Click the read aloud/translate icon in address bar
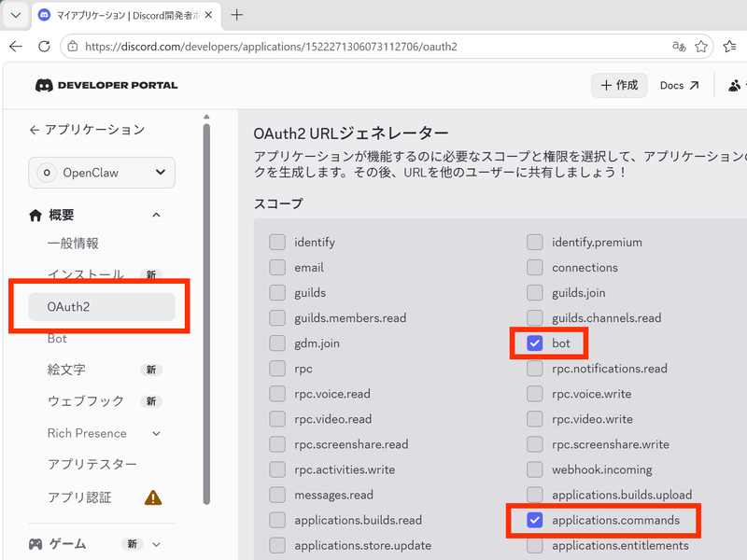 point(679,46)
